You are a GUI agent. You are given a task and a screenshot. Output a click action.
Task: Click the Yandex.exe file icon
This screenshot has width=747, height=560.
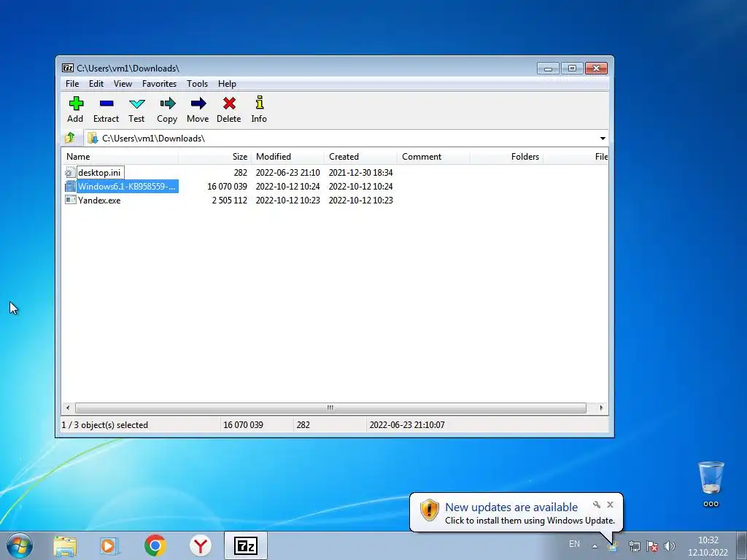70,200
